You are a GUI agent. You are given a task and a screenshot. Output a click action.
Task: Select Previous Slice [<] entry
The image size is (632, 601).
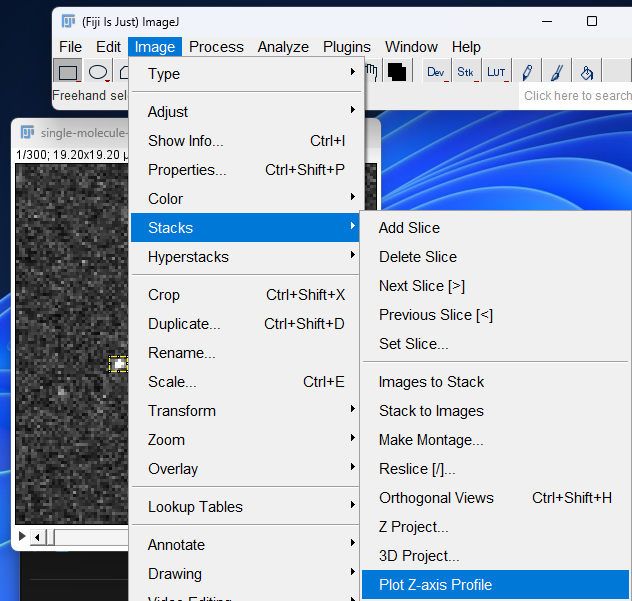[495, 314]
